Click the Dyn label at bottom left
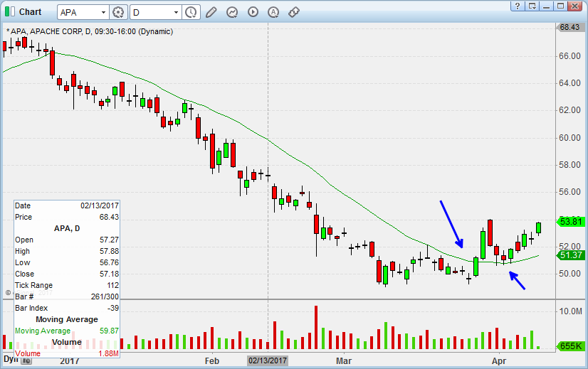 9,359
